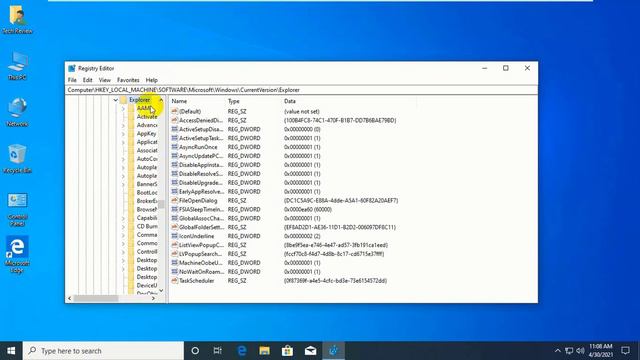The image size is (640, 360).
Task: Open the View menu
Action: point(104,80)
